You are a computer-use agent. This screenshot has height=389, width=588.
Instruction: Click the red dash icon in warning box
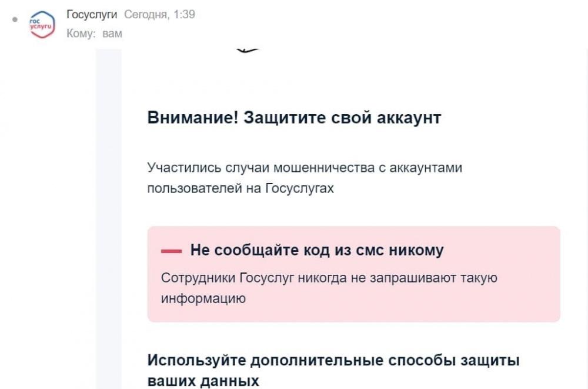[x=171, y=251]
